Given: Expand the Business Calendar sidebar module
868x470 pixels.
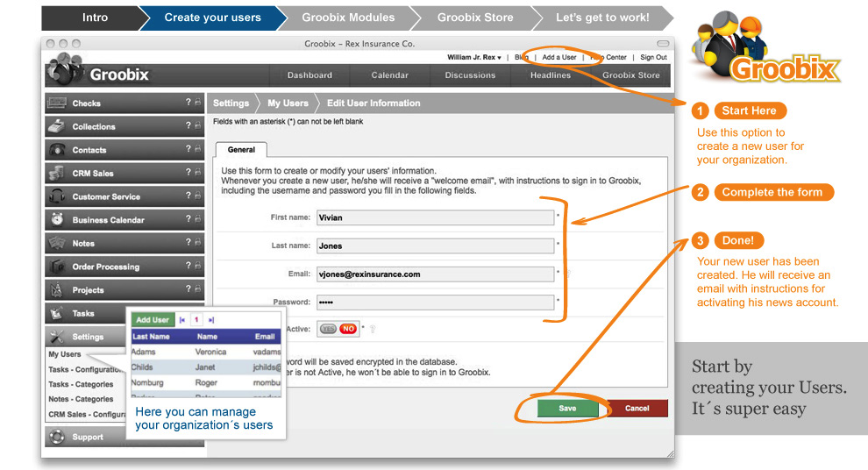Looking at the screenshot, I should coord(125,219).
